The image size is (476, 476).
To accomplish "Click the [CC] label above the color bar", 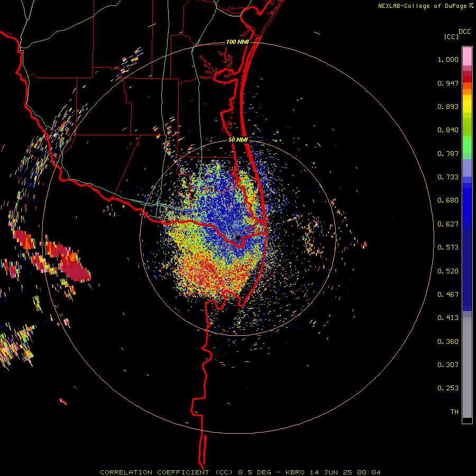I will (x=451, y=36).
